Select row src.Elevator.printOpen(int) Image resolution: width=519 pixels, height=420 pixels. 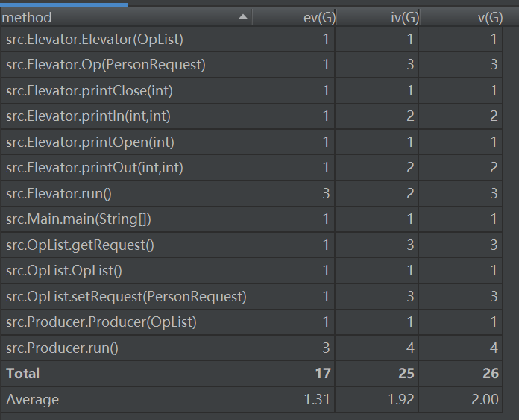coord(251,142)
